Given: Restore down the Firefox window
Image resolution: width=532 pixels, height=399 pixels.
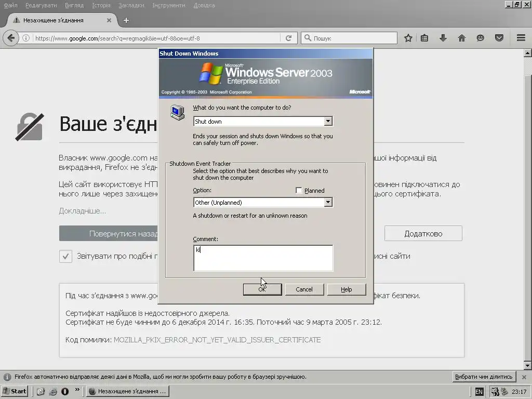Looking at the screenshot, I should tap(517, 4).
